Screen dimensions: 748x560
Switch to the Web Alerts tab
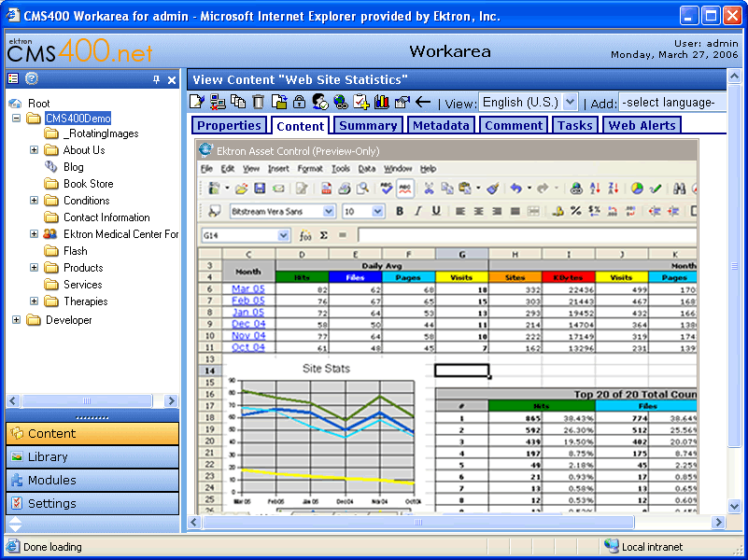click(x=642, y=125)
